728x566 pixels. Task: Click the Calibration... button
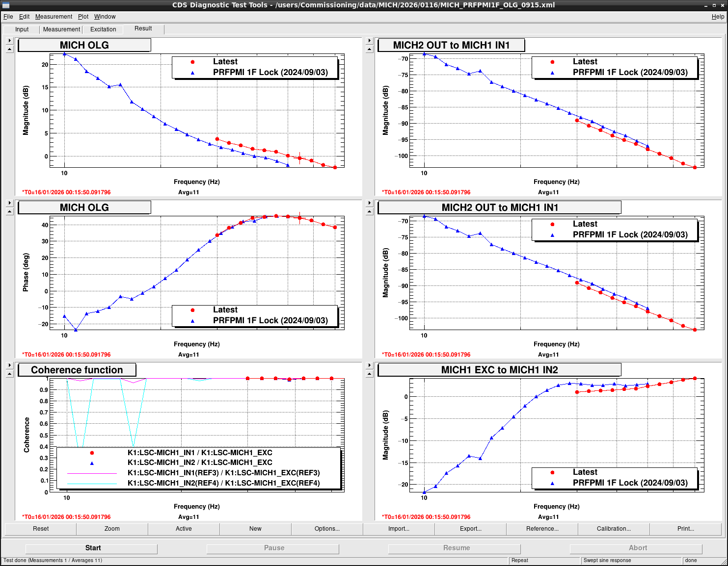coord(614,529)
